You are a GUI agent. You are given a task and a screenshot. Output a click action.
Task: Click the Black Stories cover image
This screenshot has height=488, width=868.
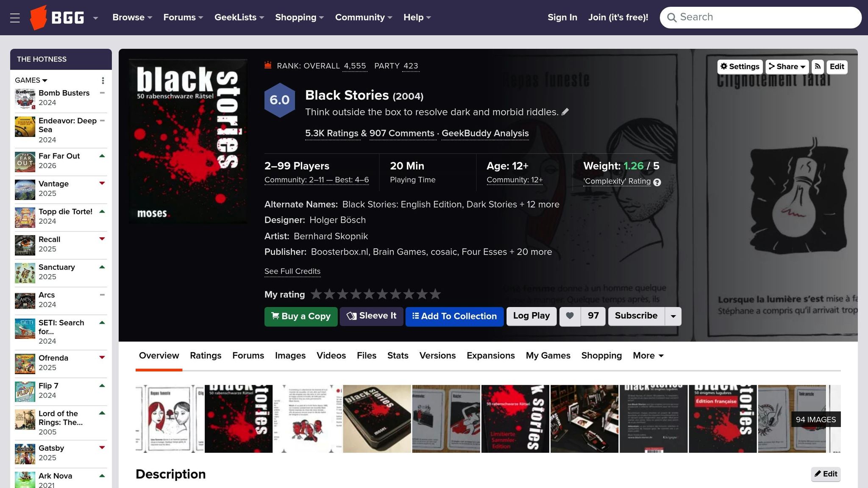point(188,141)
